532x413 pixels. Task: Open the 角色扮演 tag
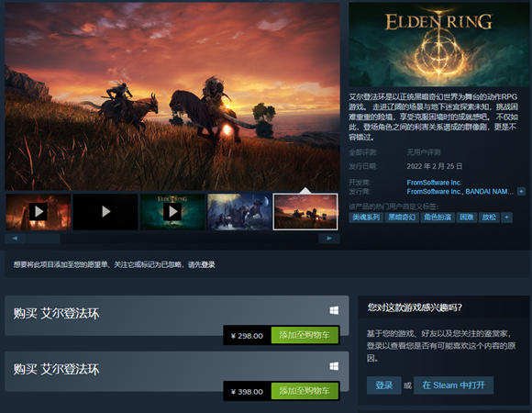click(438, 218)
